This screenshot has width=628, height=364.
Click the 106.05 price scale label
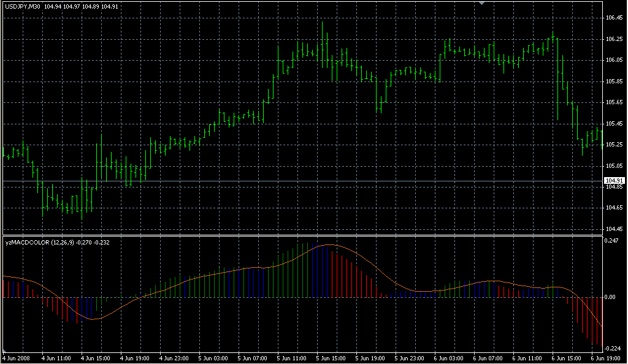tap(614, 60)
